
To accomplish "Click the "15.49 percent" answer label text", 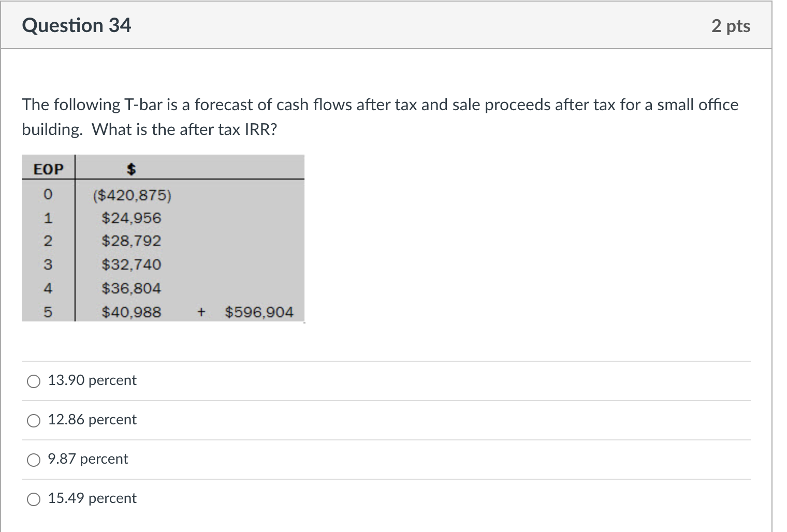I will [92, 498].
